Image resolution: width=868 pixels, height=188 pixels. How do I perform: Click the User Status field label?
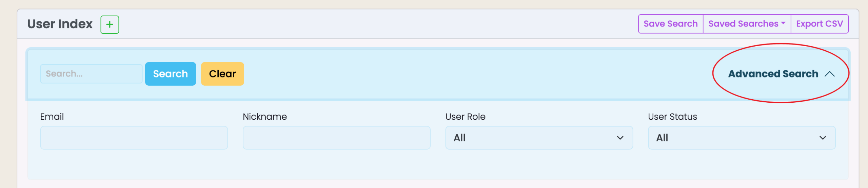[672, 117]
